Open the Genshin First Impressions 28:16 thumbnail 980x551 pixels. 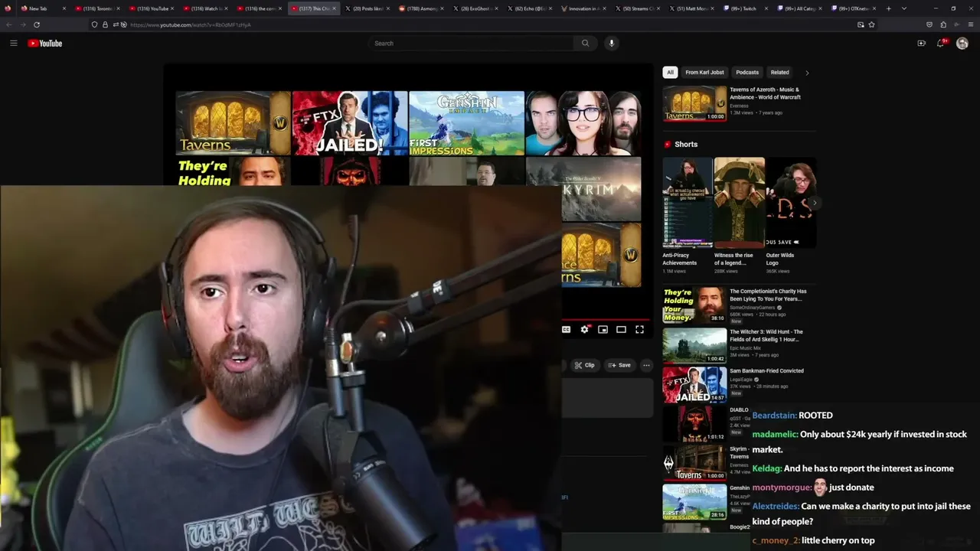click(694, 502)
